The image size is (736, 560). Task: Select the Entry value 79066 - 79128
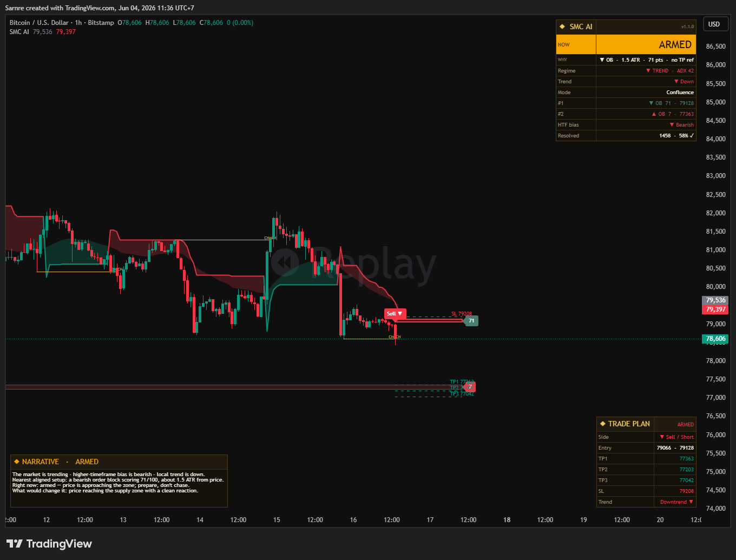pyautogui.click(x=675, y=448)
